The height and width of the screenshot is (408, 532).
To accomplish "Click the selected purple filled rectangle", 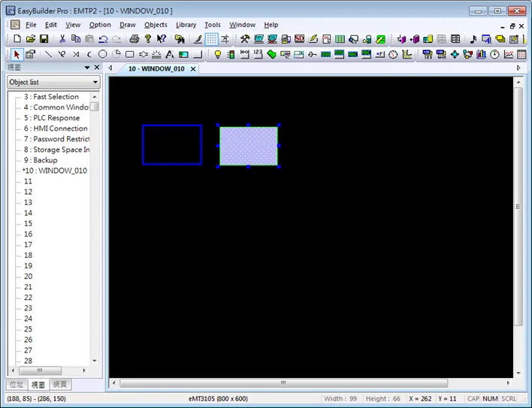I will 249,147.
